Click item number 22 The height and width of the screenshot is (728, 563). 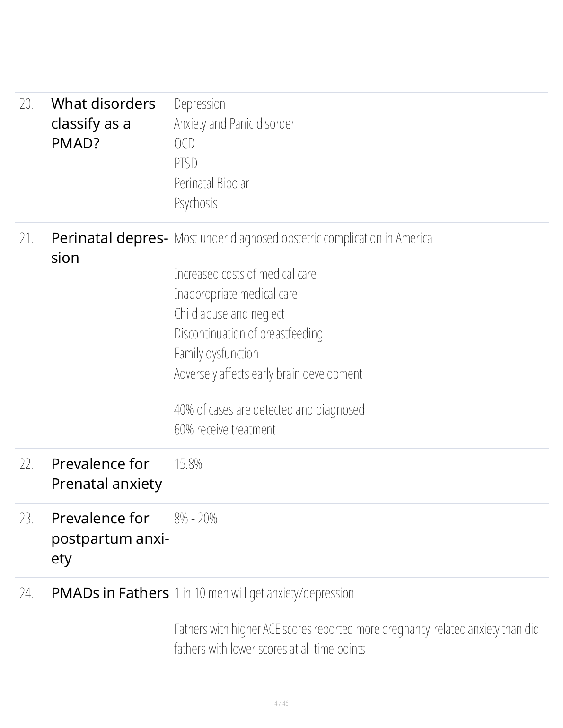26,465
